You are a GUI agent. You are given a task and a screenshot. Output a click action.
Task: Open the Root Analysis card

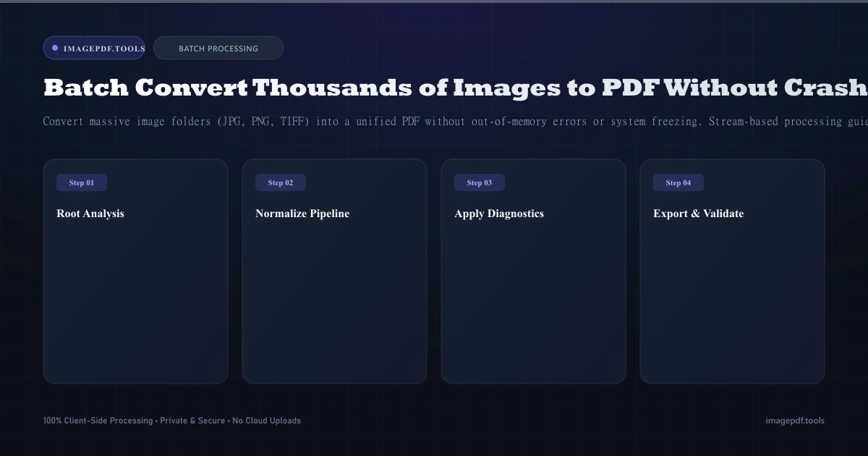(x=136, y=271)
